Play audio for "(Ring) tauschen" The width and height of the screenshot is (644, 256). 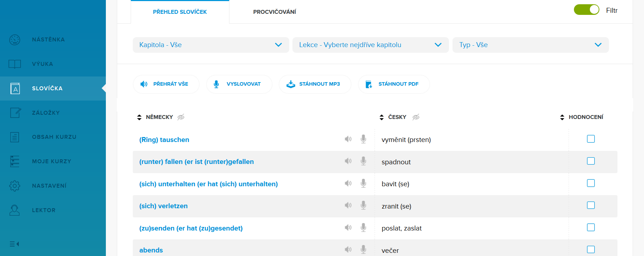tap(348, 139)
